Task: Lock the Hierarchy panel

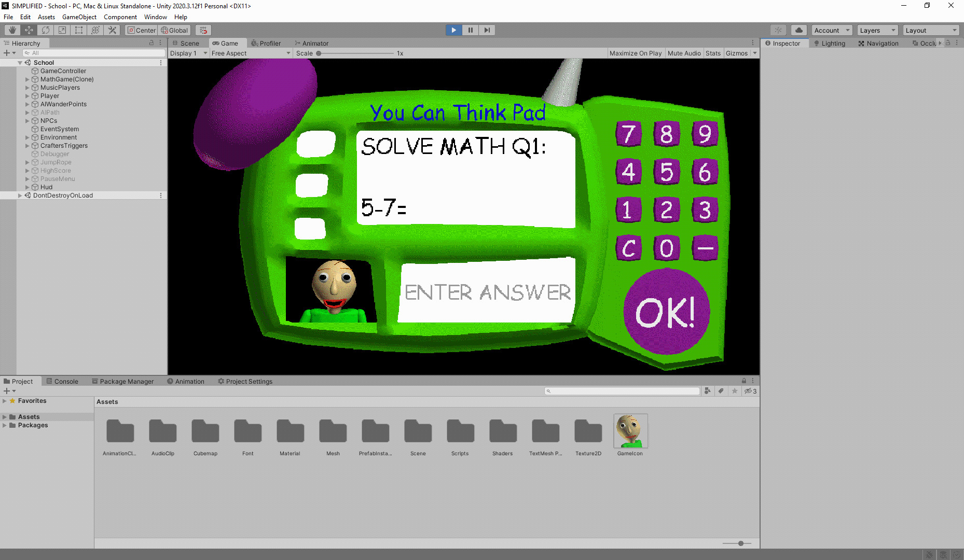Action: (x=152, y=43)
